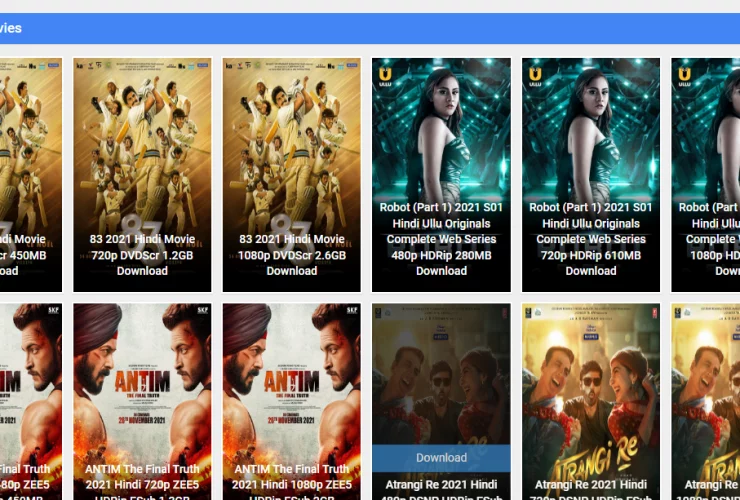Open Robot Part 1 720p HDRip 610MB link
The image size is (740, 500).
pos(591,239)
